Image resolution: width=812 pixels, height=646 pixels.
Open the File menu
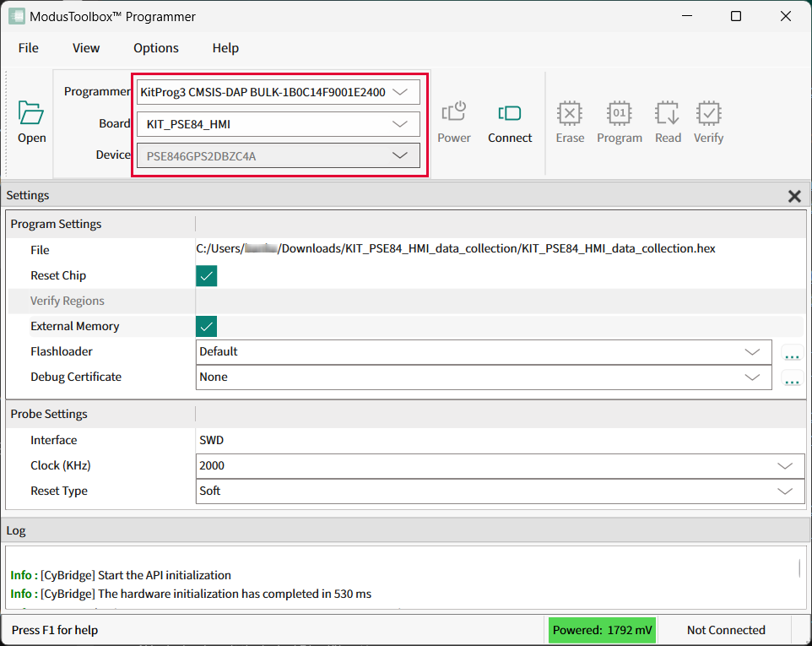29,48
